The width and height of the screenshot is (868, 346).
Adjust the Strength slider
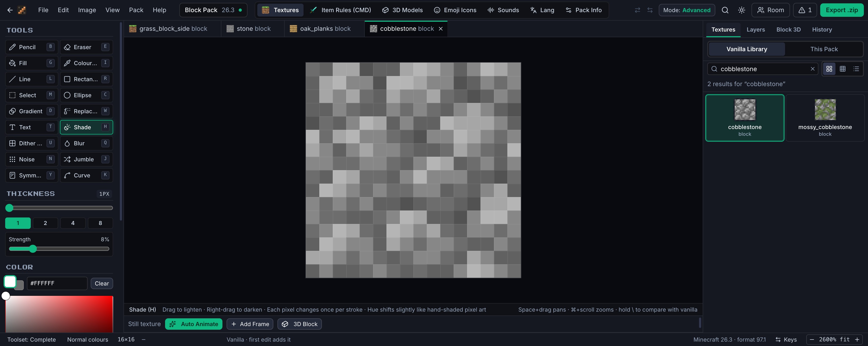[x=59, y=249]
